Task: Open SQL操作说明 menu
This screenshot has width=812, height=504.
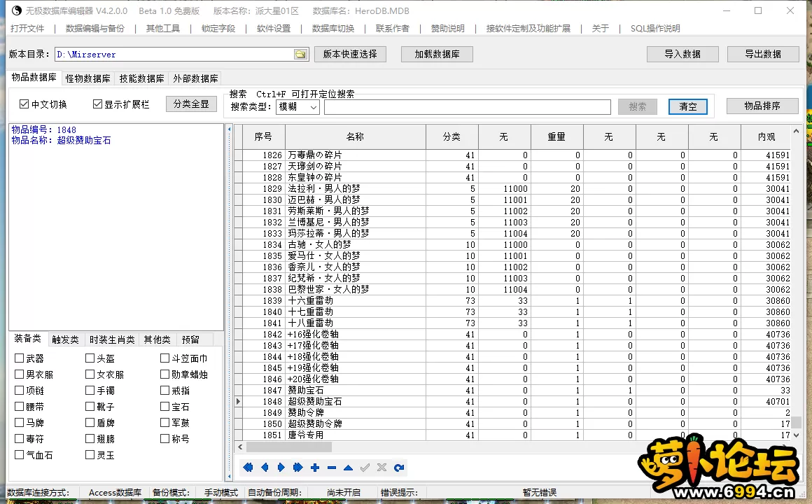Action: (655, 29)
